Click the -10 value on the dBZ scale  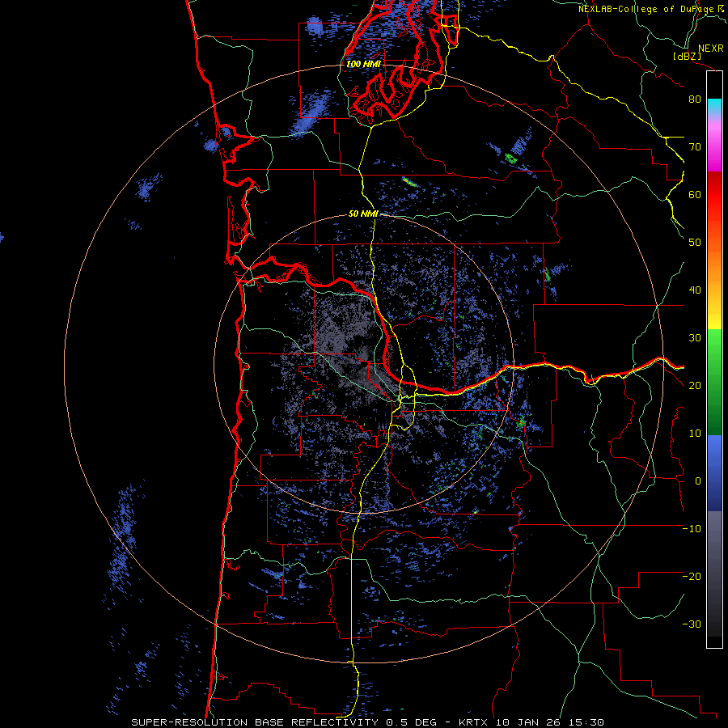click(692, 529)
